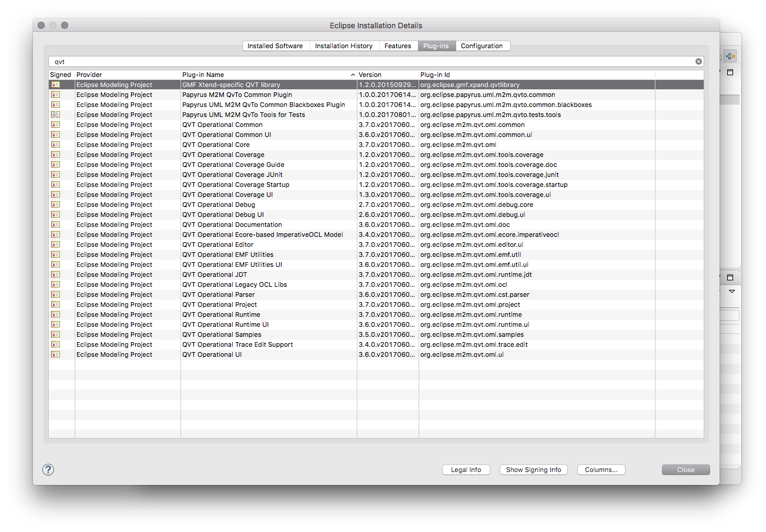Click org.eclipse.m2m.qvt.oml.project plug-in id
This screenshot has height=532, width=766.
point(470,305)
